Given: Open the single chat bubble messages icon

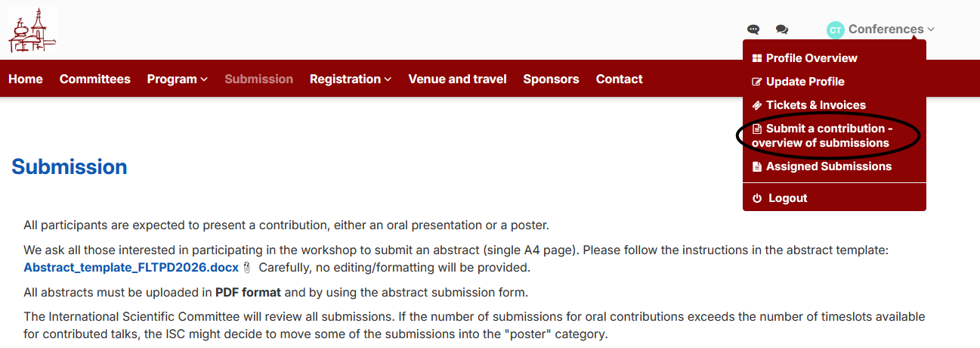Looking at the screenshot, I should coord(753,30).
